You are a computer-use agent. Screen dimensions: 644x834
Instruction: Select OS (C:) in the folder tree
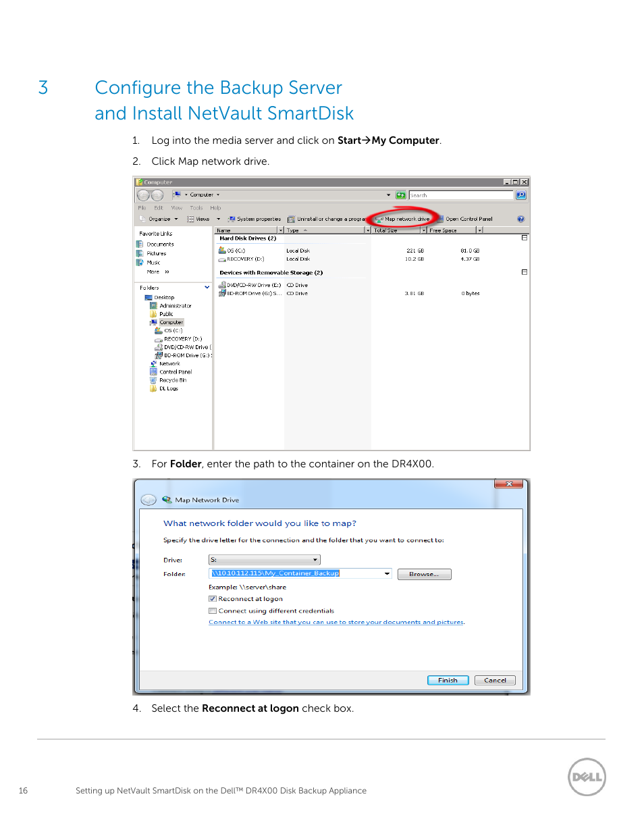point(169,331)
